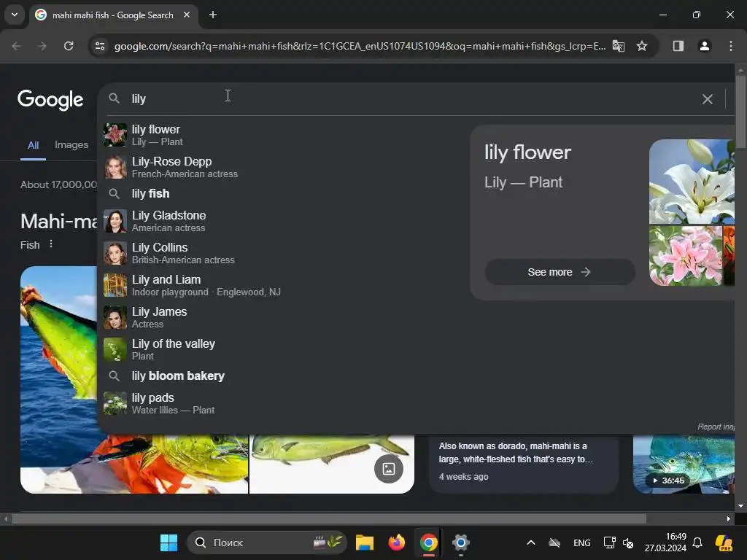747x560 pixels.
Task: Go back using the browser back arrow
Action: point(17,46)
